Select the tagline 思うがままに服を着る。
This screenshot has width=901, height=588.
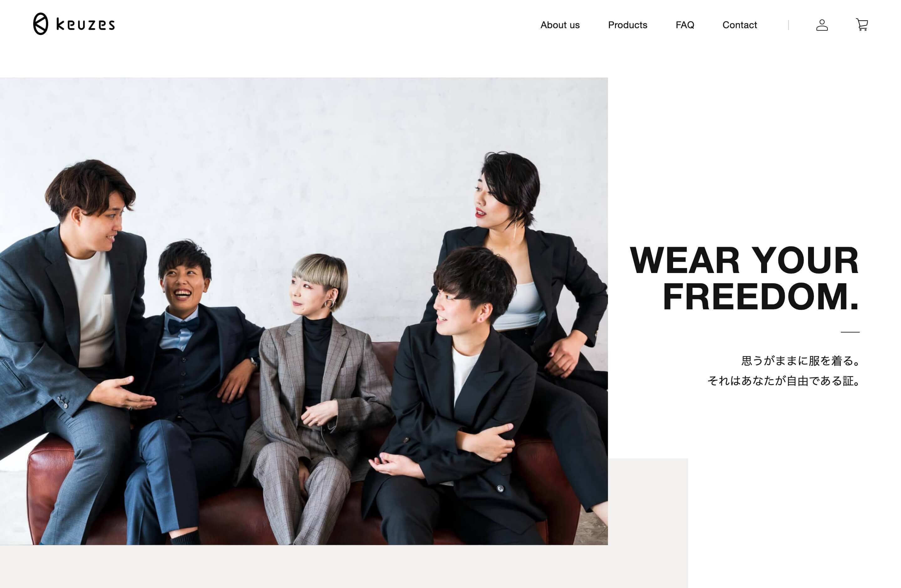(x=800, y=361)
